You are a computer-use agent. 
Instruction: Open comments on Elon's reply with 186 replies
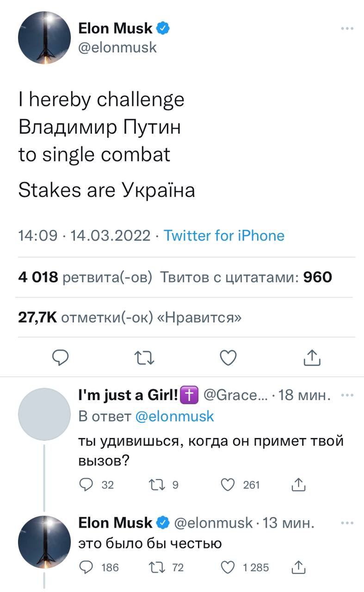click(x=86, y=567)
